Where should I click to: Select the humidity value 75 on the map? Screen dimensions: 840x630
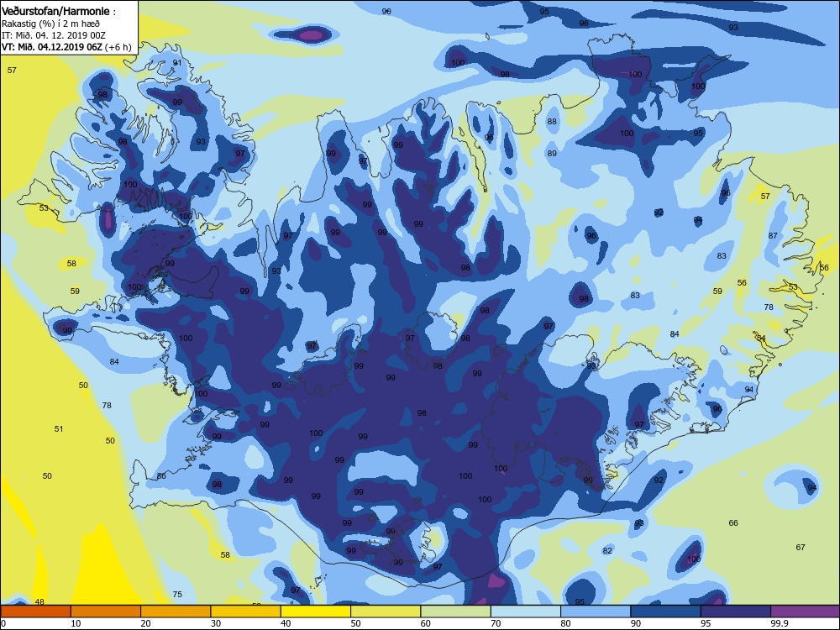click(178, 594)
